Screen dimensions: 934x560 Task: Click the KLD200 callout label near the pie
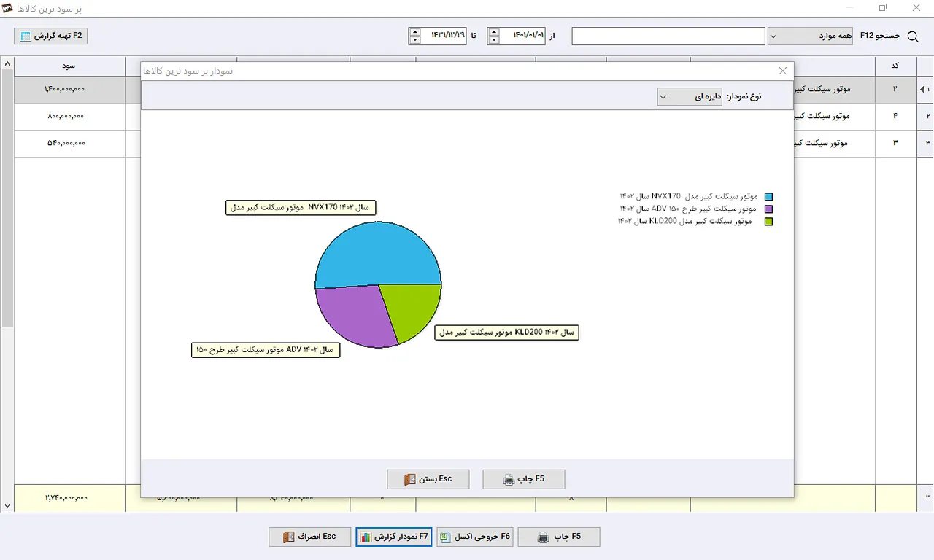tap(506, 332)
